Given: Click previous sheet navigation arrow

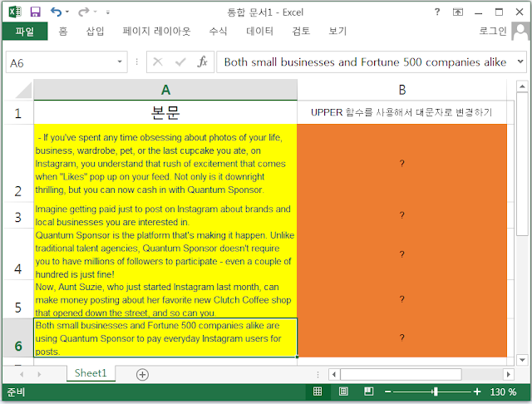Looking at the screenshot, I should click(22, 374).
